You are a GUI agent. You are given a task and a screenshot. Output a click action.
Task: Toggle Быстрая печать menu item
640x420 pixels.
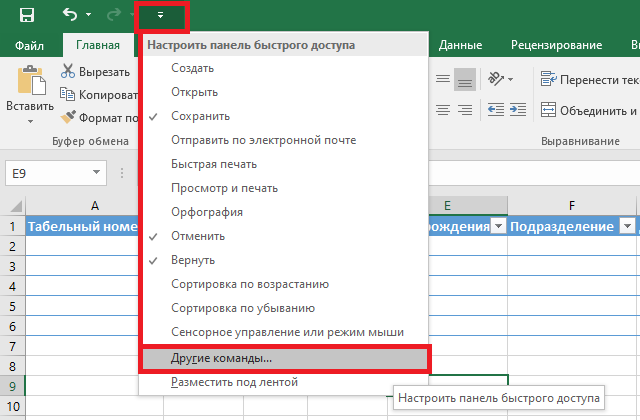(284, 164)
